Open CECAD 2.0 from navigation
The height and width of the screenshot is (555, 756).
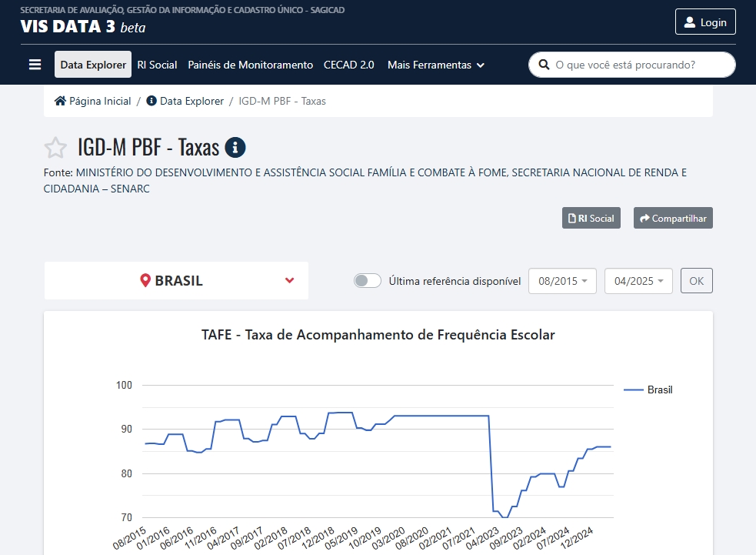(x=348, y=65)
